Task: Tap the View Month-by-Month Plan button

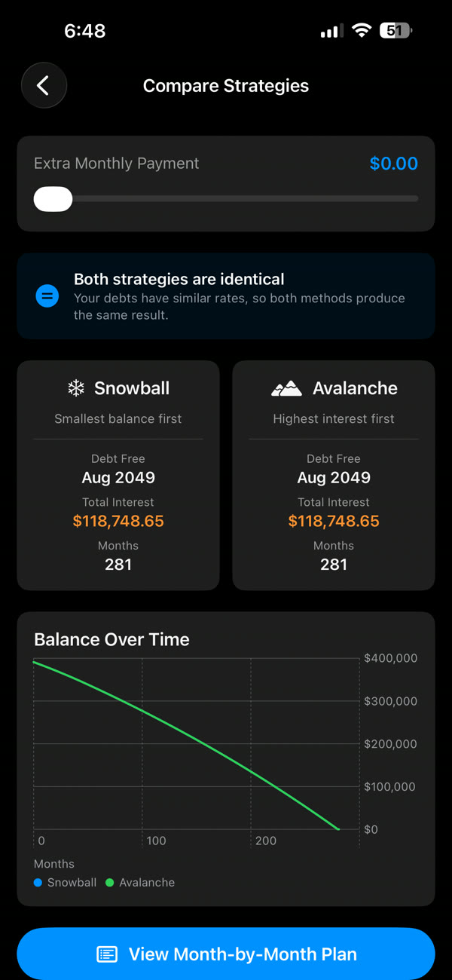Action: [x=226, y=954]
